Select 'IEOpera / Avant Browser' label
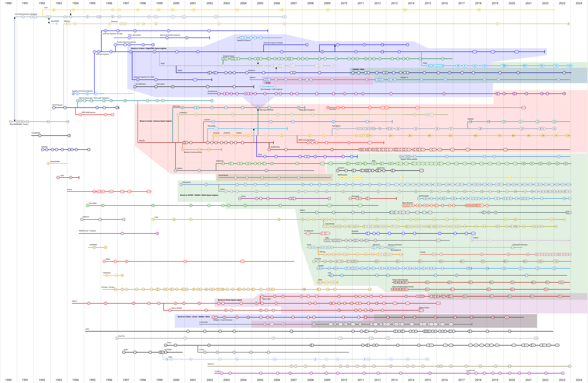This screenshot has width=588, height=383. (x=223, y=320)
